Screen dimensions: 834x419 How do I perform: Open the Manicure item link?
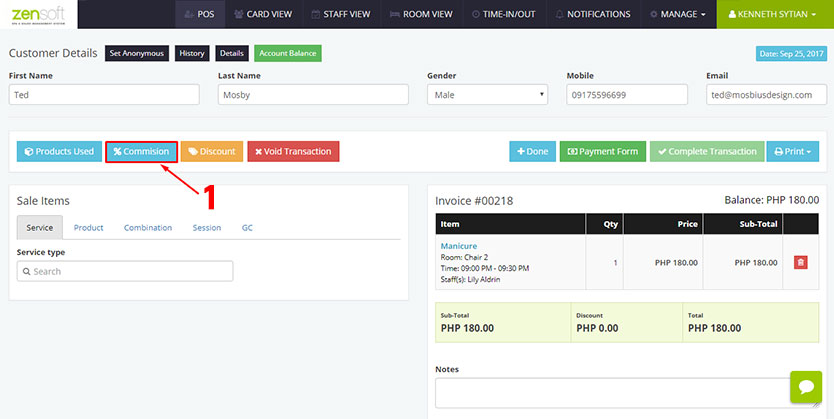(458, 246)
